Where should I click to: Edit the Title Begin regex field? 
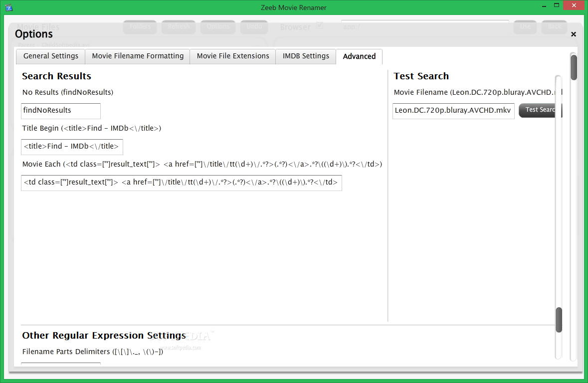click(x=72, y=147)
